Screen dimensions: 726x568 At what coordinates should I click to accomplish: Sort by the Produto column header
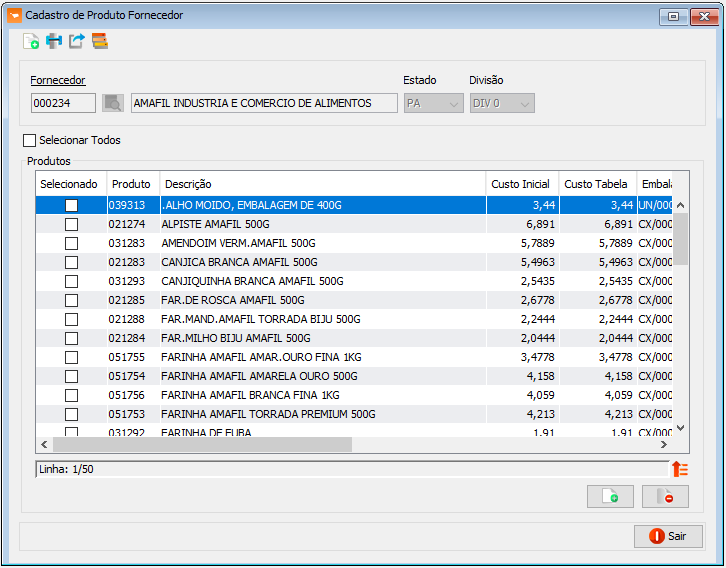pos(133,184)
